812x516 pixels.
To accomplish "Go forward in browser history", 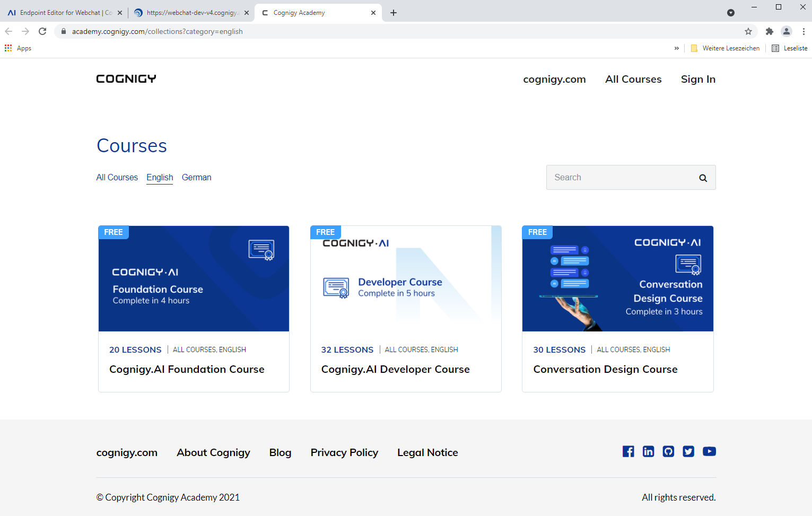I will pyautogui.click(x=25, y=31).
